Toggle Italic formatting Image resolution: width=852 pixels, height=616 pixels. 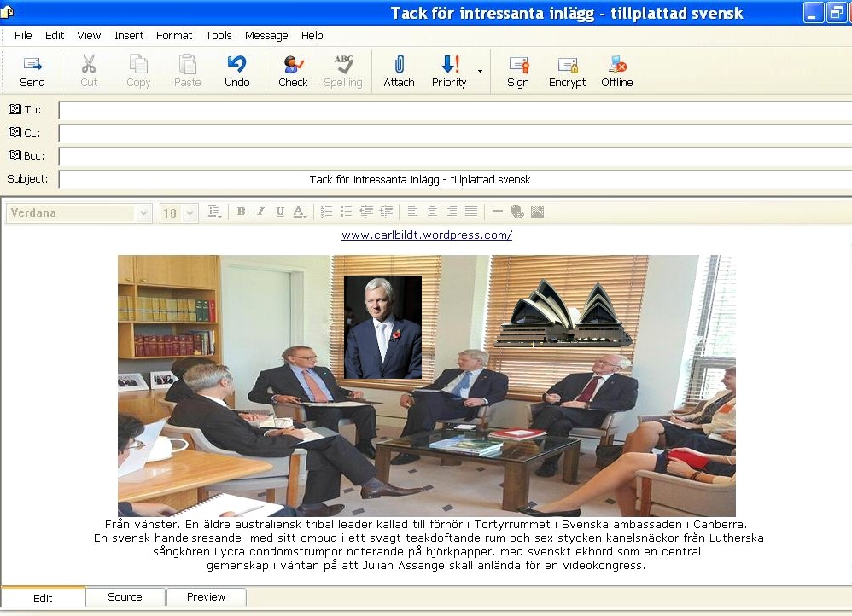tap(261, 212)
